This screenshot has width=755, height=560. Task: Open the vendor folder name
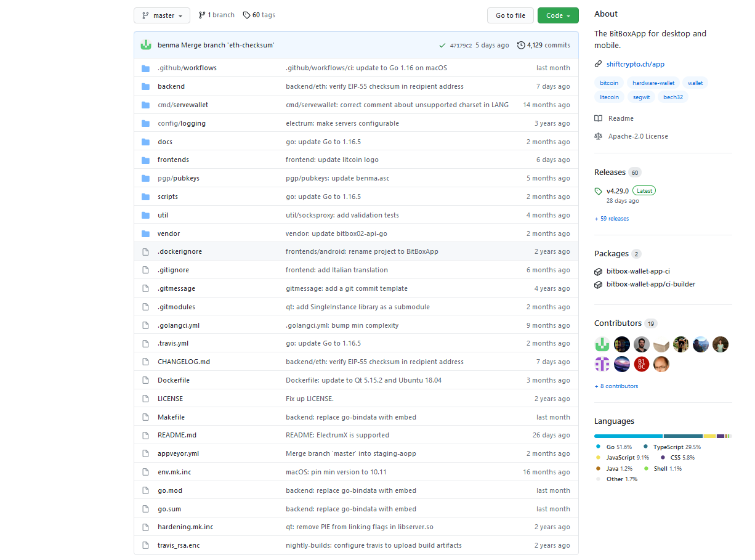169,233
